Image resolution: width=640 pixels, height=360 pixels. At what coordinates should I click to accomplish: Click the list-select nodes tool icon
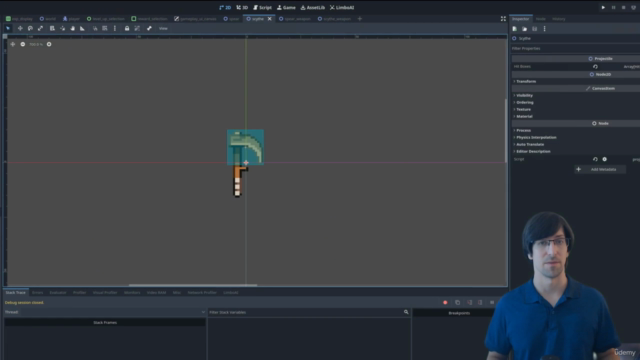[x=52, y=28]
